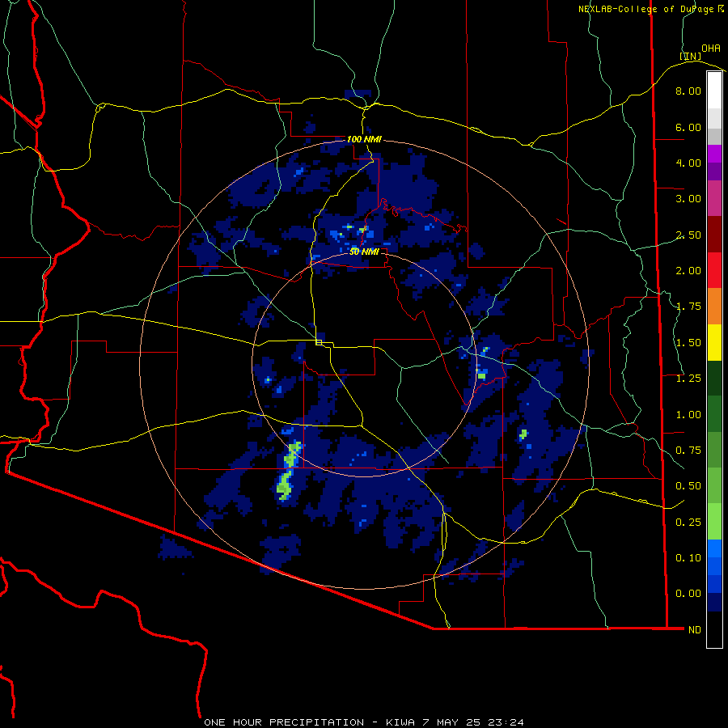Click the NEXLAB-College of DuPage credit text
This screenshot has height=728, width=728.
(645, 9)
